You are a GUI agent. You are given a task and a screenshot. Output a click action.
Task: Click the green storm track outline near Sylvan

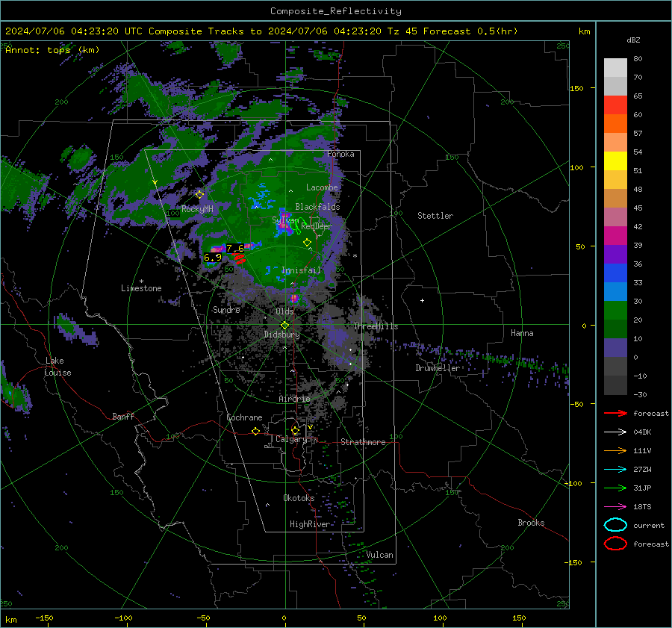point(296,226)
